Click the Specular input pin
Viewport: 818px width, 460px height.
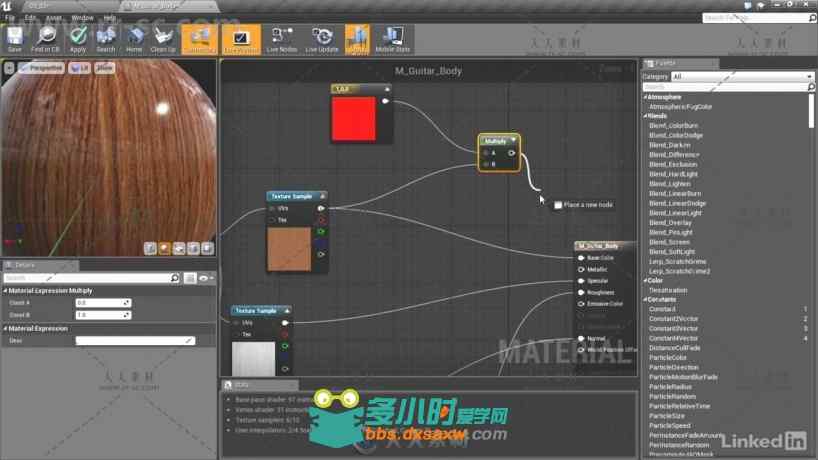coord(581,281)
